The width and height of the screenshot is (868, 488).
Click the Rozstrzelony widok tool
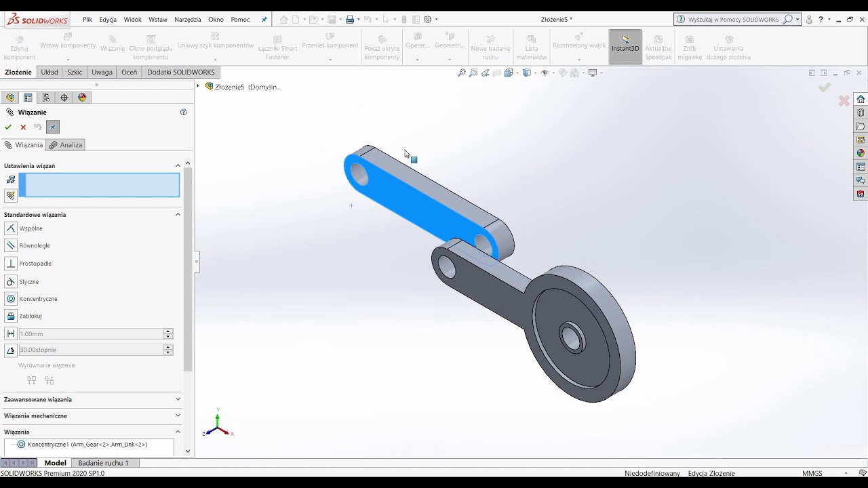tap(579, 41)
